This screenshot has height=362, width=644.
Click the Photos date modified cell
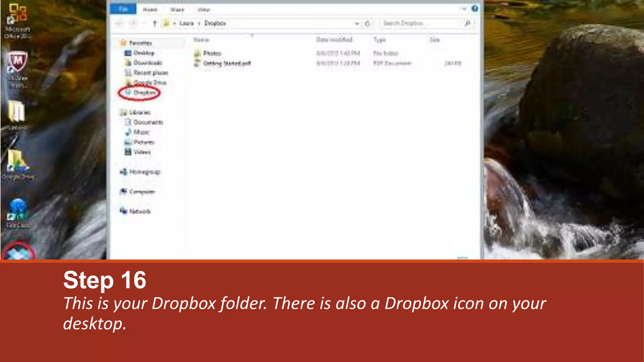[x=338, y=53]
